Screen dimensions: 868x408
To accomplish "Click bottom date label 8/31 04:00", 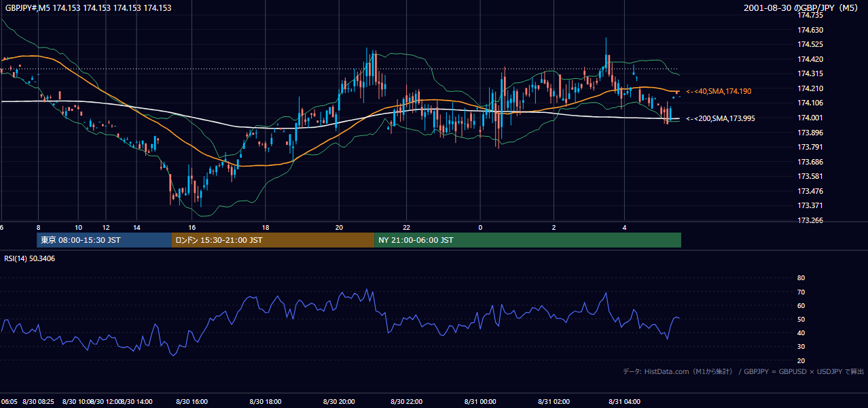I will pyautogui.click(x=624, y=402).
